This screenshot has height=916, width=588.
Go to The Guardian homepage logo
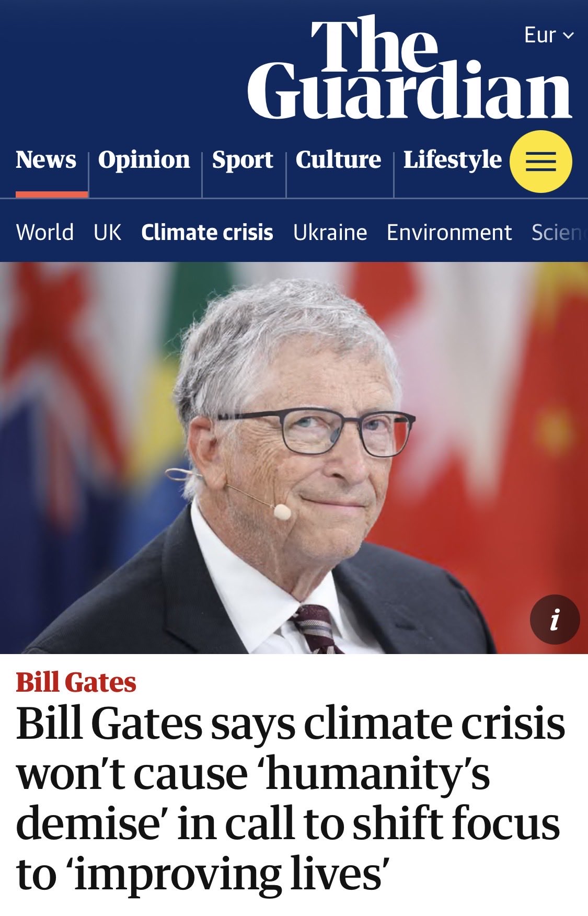409,68
